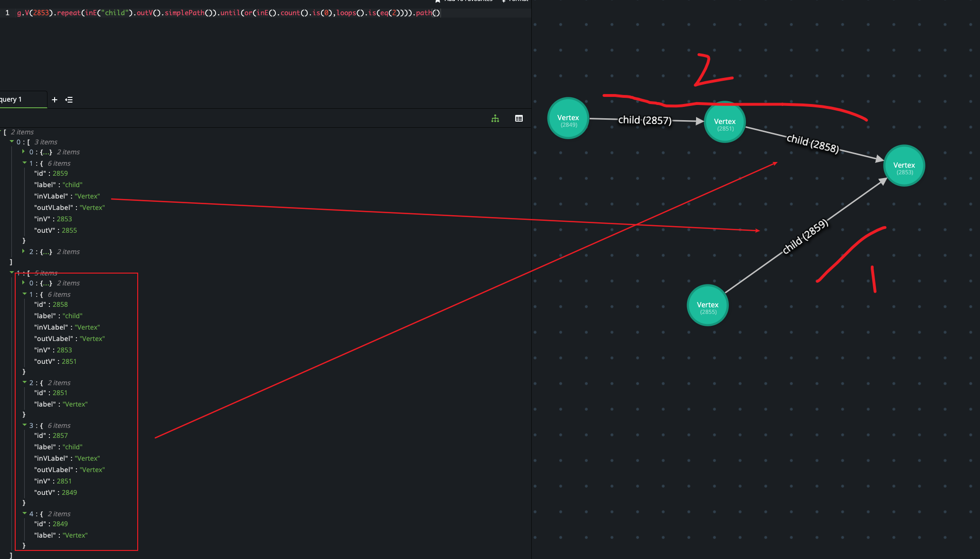Switch results to tree view
The image size is (980, 559).
(495, 119)
